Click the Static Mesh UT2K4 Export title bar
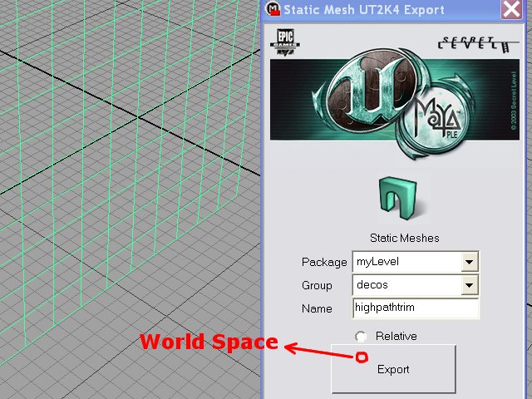 [x=374, y=10]
